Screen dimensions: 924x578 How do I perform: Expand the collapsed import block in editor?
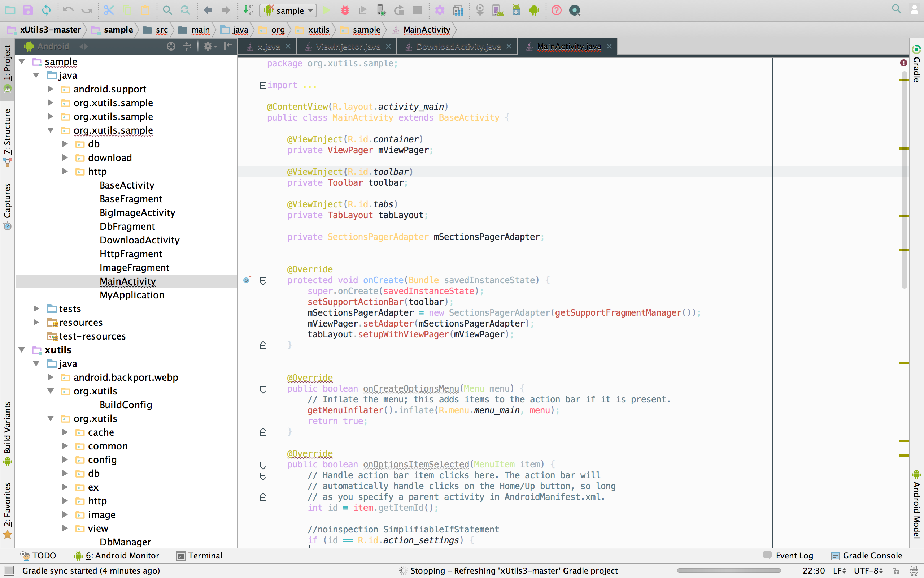(263, 85)
